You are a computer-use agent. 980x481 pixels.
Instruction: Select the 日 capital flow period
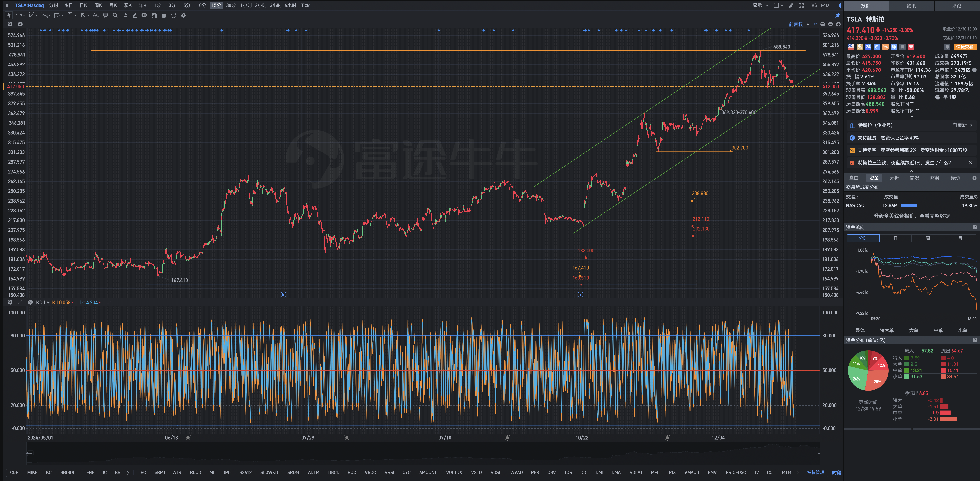(x=896, y=238)
